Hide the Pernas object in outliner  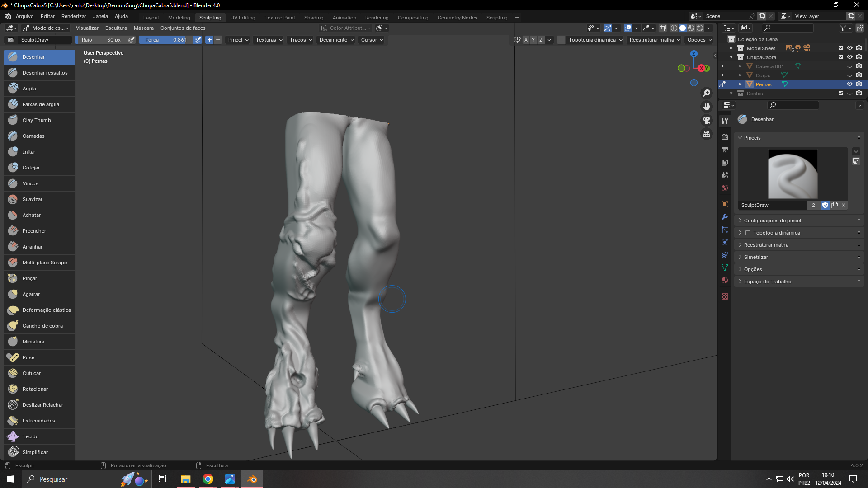pyautogui.click(x=849, y=84)
